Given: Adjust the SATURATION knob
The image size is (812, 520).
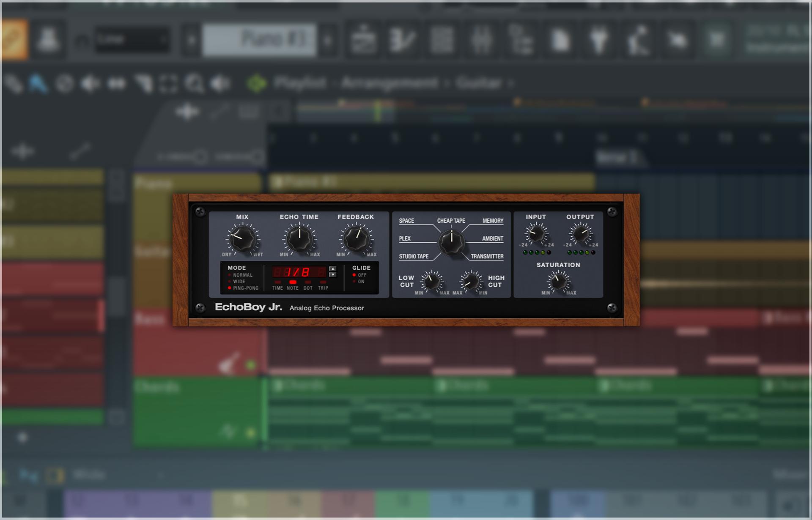Looking at the screenshot, I should (x=558, y=282).
